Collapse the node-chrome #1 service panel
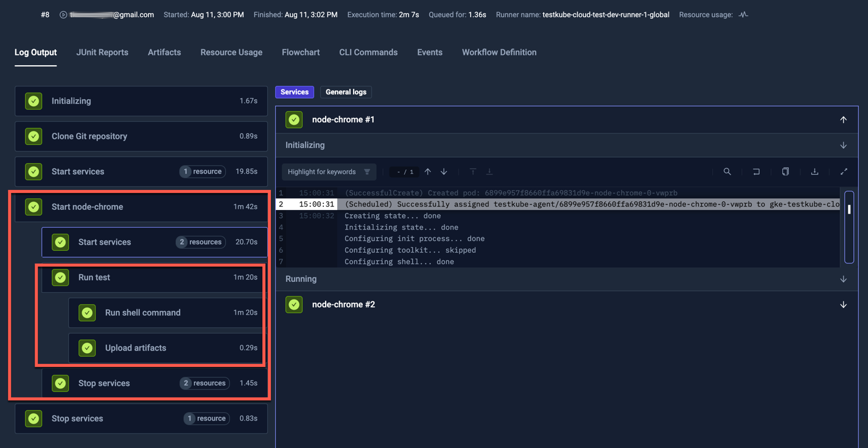Screen dimensions: 868x448 (x=844, y=119)
